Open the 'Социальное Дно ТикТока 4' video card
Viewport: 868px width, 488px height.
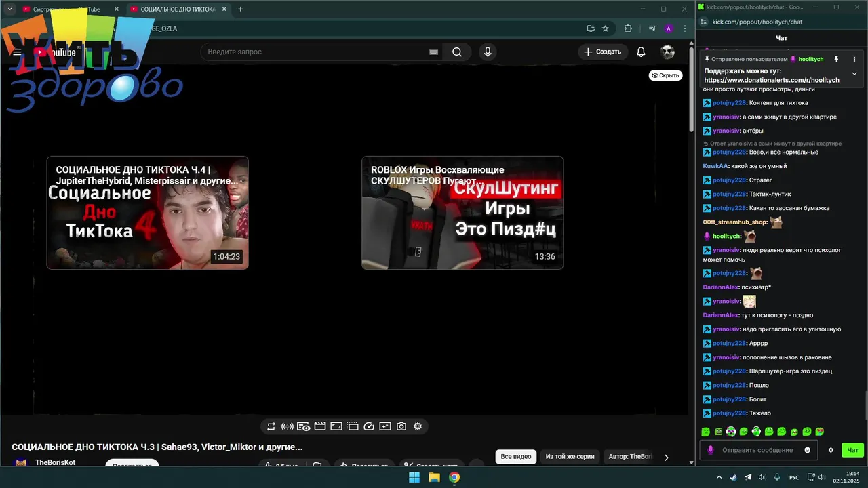coord(148,213)
